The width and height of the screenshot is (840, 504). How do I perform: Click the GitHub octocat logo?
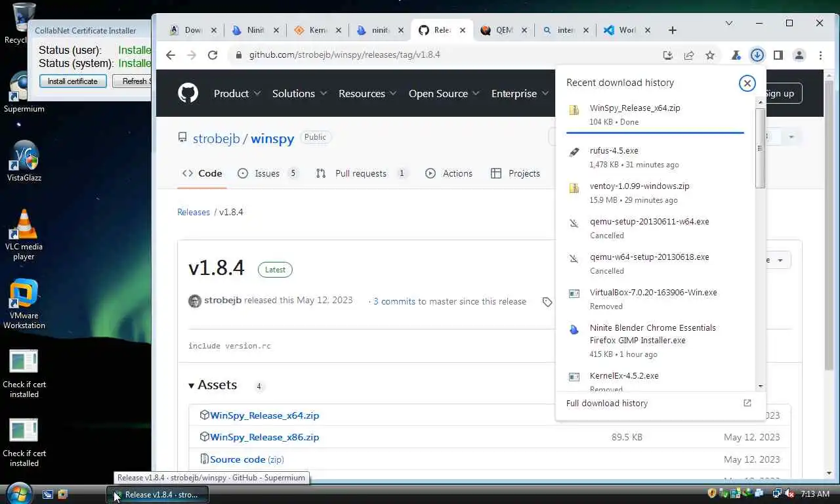[188, 93]
